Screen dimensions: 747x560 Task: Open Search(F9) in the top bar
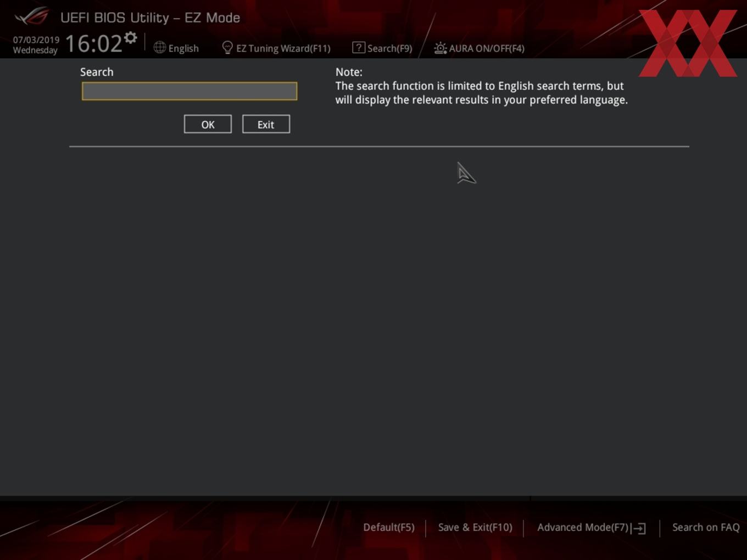click(x=389, y=48)
